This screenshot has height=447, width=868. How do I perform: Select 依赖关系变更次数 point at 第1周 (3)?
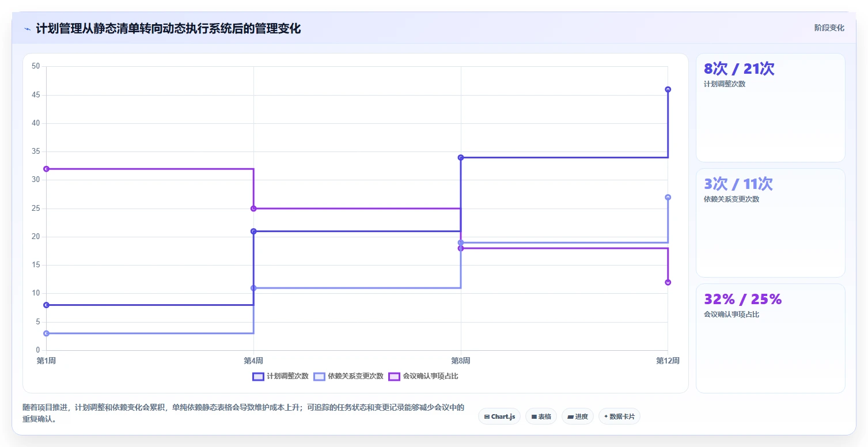tap(46, 333)
